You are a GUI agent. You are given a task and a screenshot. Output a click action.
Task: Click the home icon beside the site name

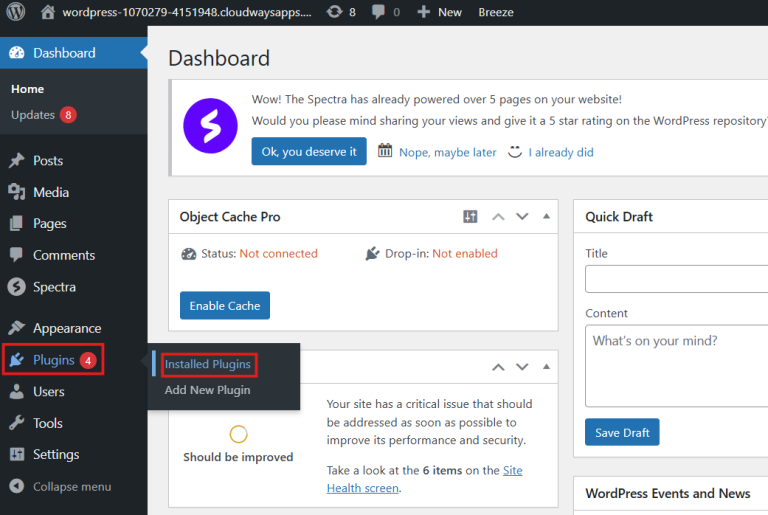coord(48,12)
